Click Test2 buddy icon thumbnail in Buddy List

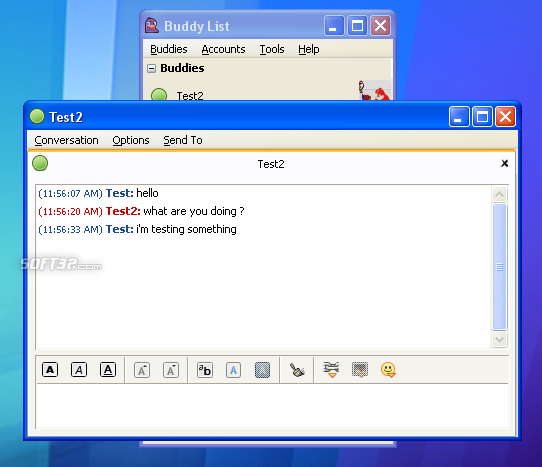pos(374,90)
